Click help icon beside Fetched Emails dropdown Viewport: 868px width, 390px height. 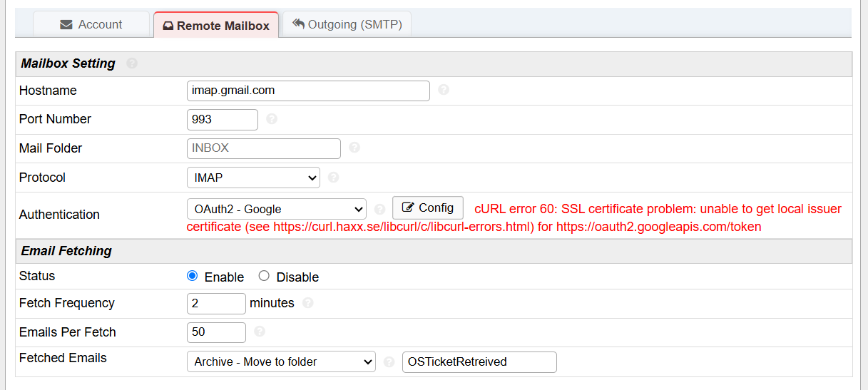(389, 362)
